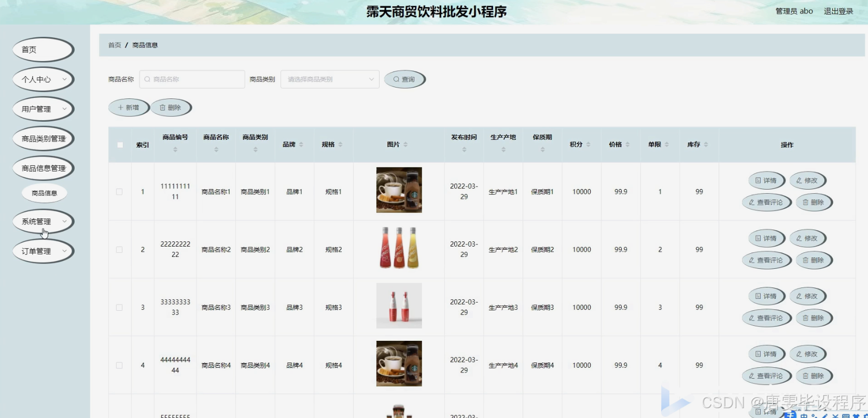The width and height of the screenshot is (868, 418).
Task: Open 查看评论 for 商品名称1 row
Action: pyautogui.click(x=766, y=203)
